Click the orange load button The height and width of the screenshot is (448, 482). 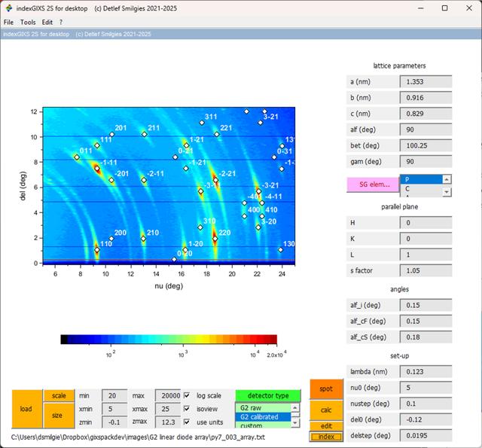point(27,409)
